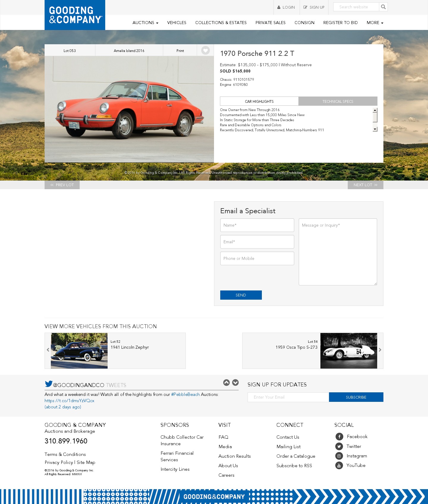Click highlights scrollbar down arrow
Screen dimensions: 428x504
tap(375, 129)
